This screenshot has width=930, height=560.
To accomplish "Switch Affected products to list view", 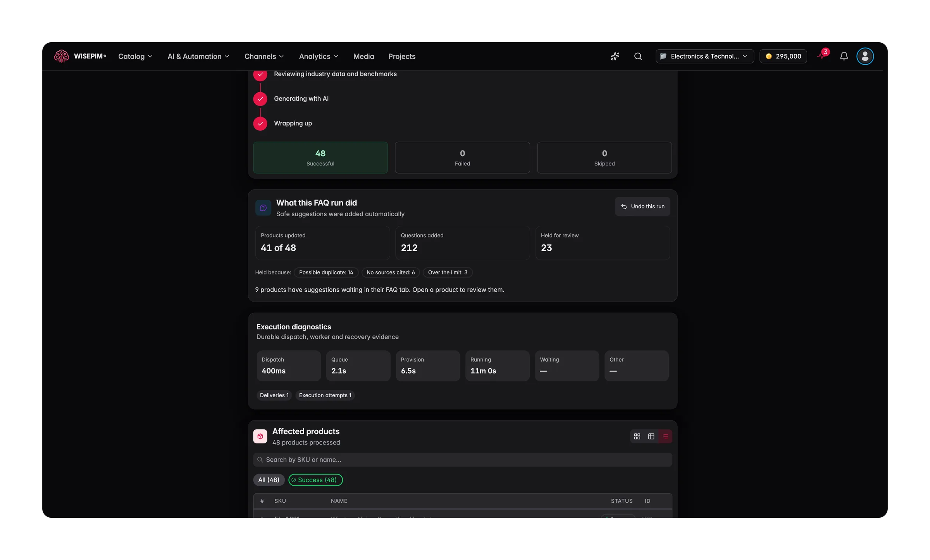I will 665,436.
